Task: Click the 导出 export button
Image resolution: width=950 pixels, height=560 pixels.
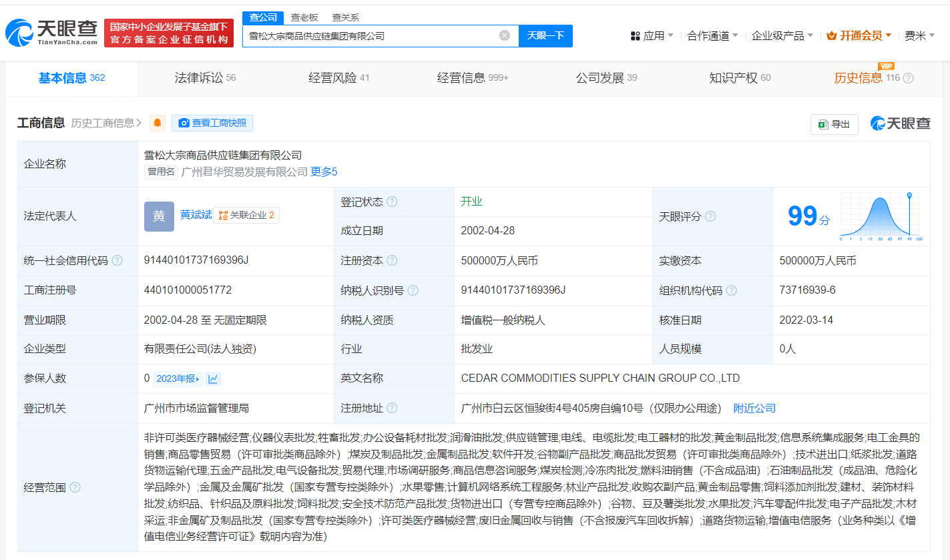Action: coord(835,124)
